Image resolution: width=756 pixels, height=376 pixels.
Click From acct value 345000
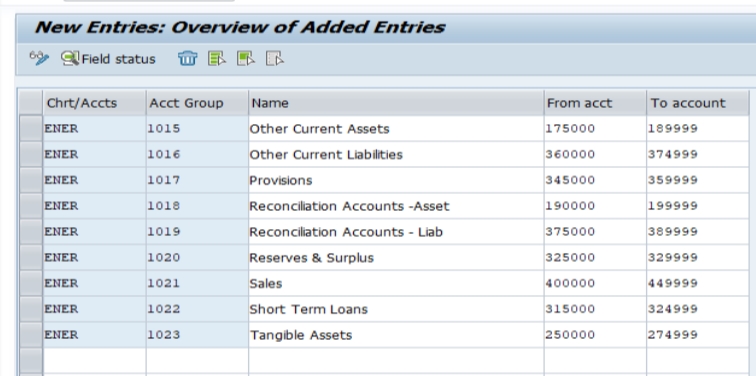(595, 180)
